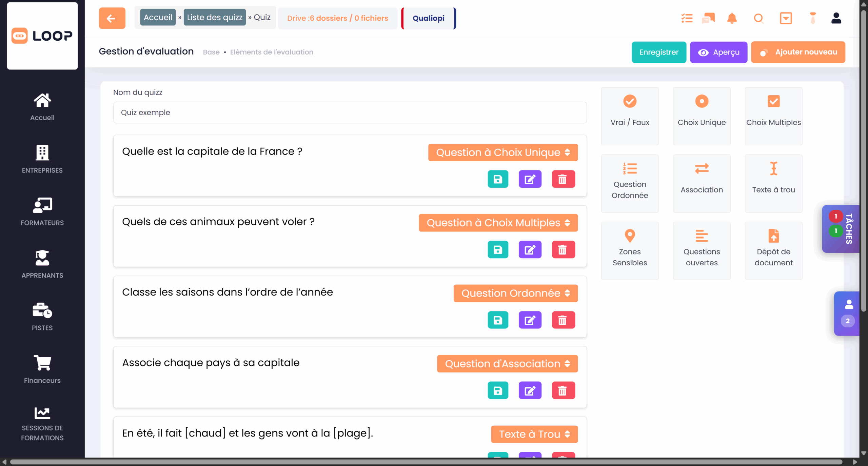Open the Question à Choix Unique dropdown
This screenshot has height=466, width=868.
(x=502, y=153)
